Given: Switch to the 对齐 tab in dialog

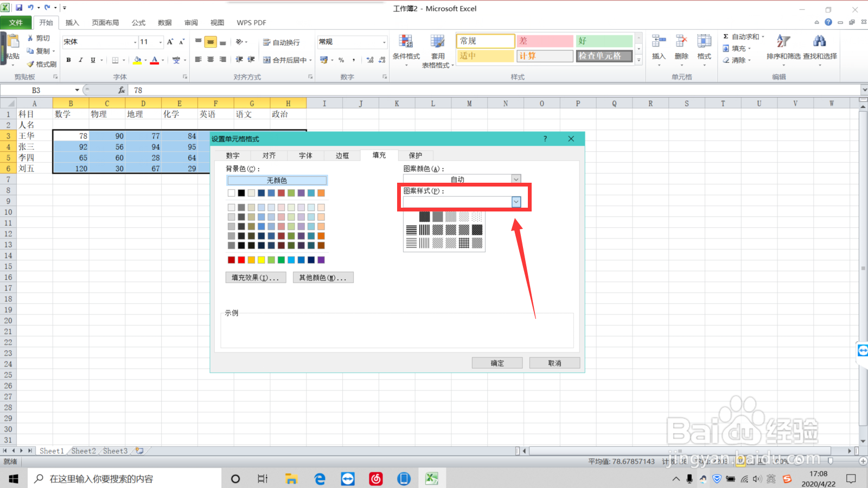Looking at the screenshot, I should 269,156.
